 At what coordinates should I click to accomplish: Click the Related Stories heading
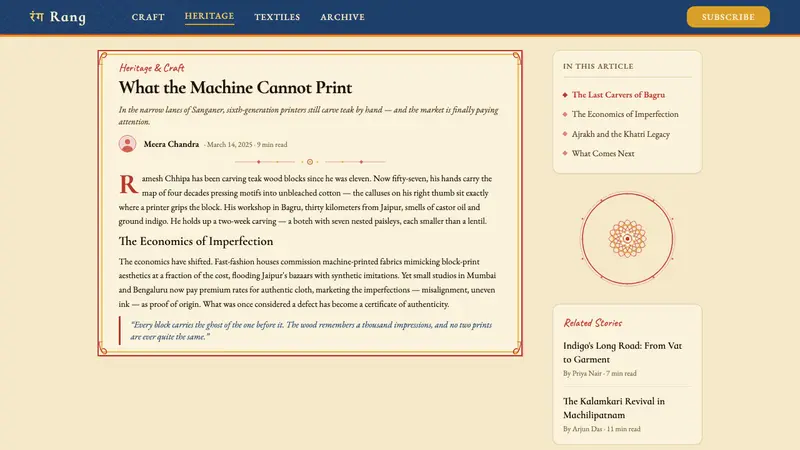(593, 323)
